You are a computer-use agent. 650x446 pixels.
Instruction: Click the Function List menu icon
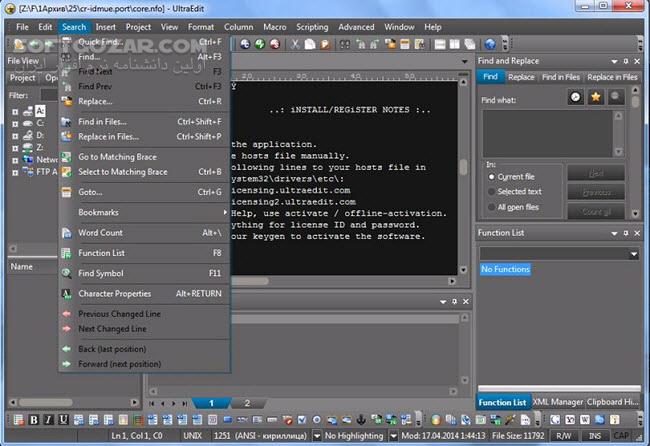pos(66,253)
